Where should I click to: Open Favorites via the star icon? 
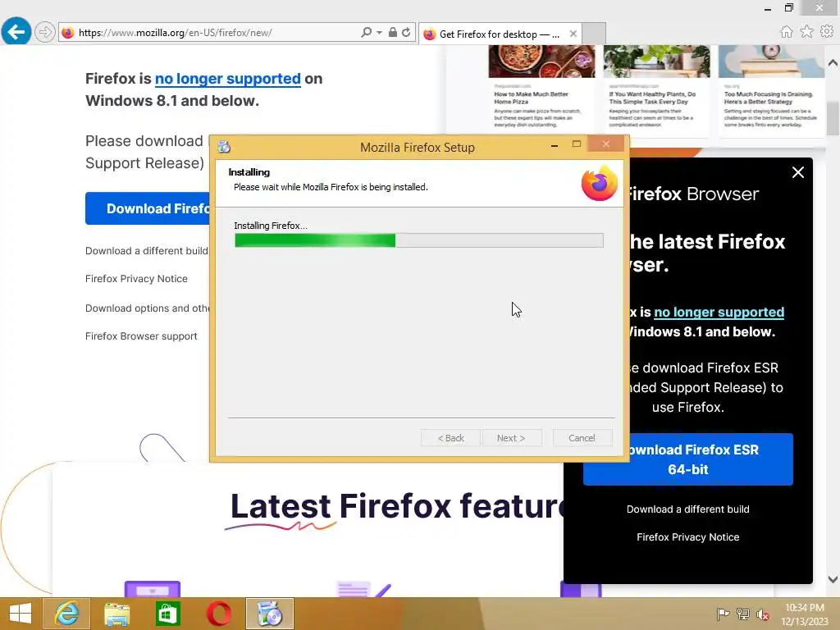point(806,32)
